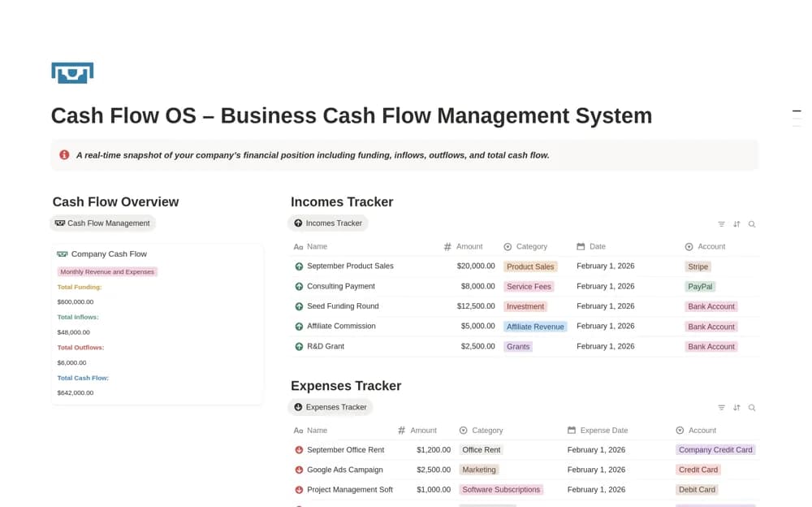Screen dimensions: 812x507
Task: Click the Credit Card account tag
Action: [698, 470]
